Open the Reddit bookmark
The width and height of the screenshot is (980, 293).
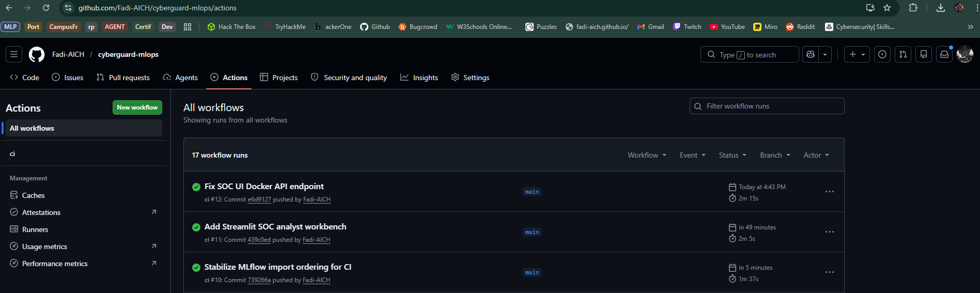pyautogui.click(x=800, y=27)
